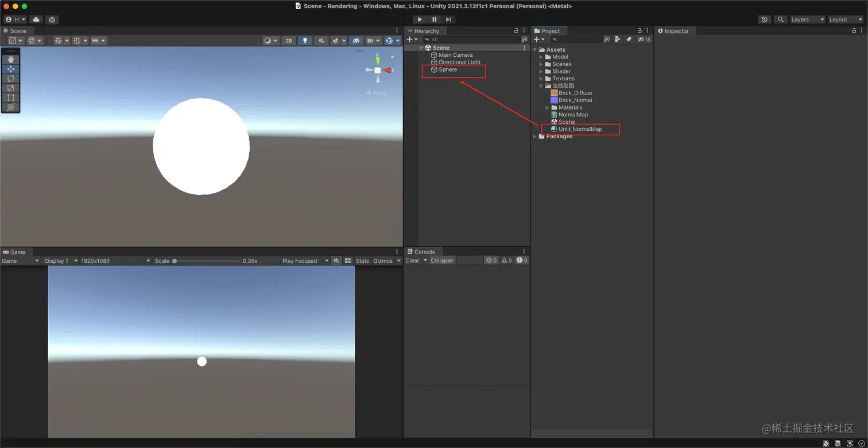This screenshot has height=448, width=868.
Task: Toggle 2D mode in Scene view
Action: (289, 41)
